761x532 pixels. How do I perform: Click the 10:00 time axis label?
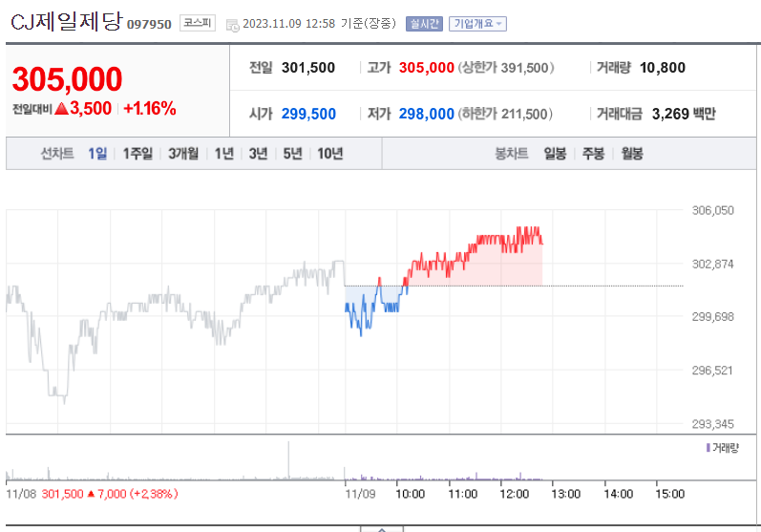(411, 494)
